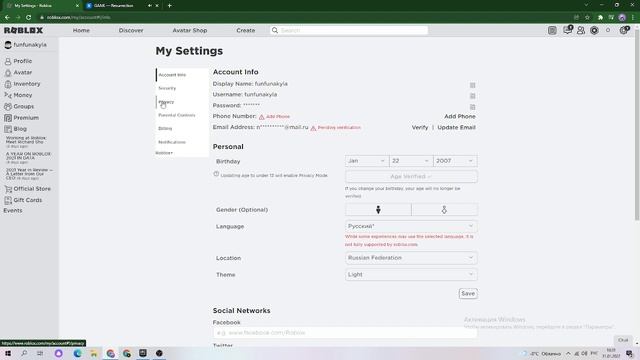This screenshot has height=360, width=640.
Task: Select the Notifications settings tab
Action: tap(182, 142)
